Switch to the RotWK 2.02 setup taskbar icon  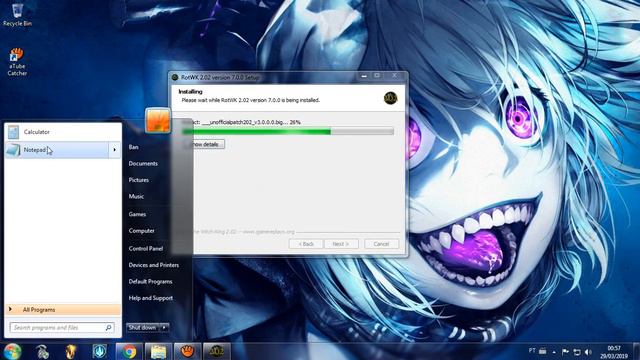pos(217,351)
